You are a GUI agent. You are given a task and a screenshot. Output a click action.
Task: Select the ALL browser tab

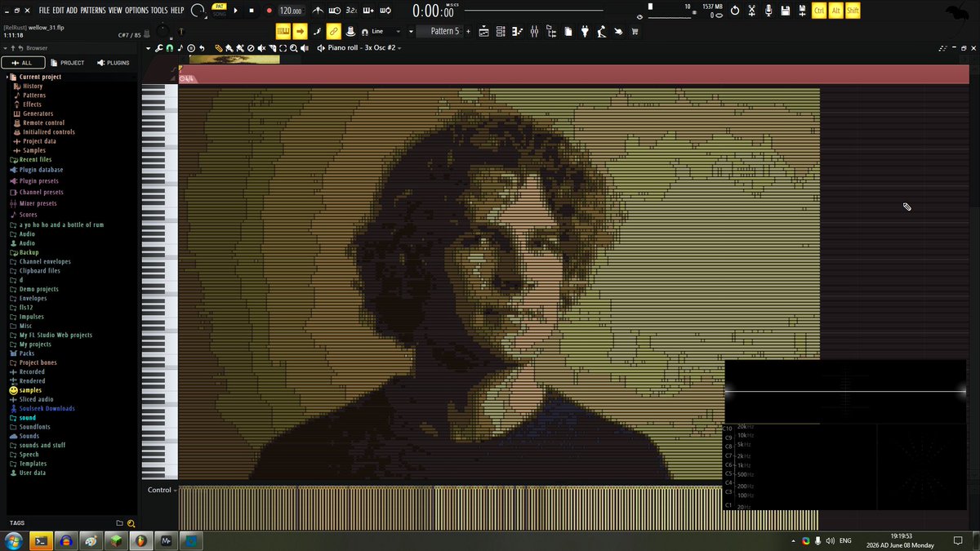tap(22, 63)
